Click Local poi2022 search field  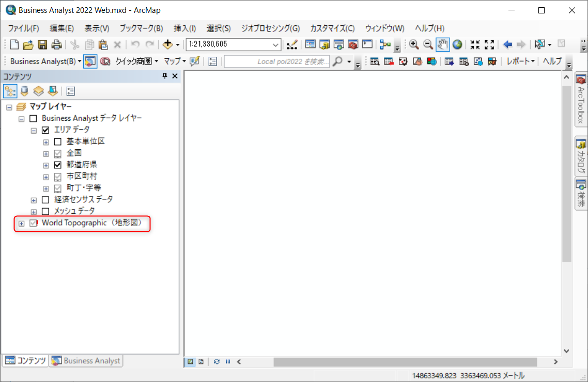click(x=277, y=61)
